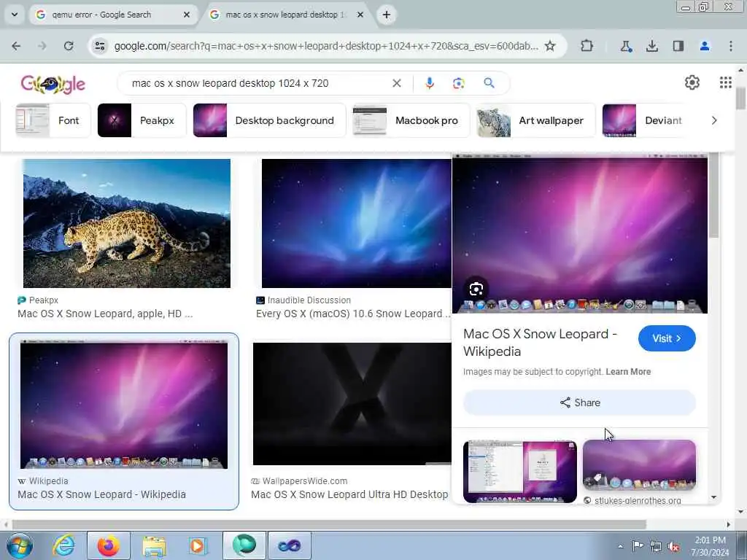
Task: Filter images by Font chip
Action: click(53, 120)
